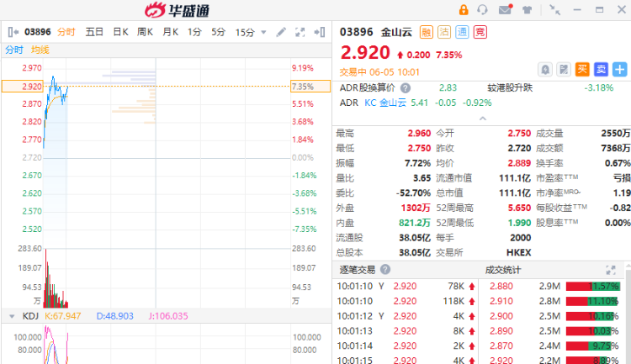The width and height of the screenshot is (631, 364).
Task: Click the 通 stock connect badge icon
Action: pos(462,32)
